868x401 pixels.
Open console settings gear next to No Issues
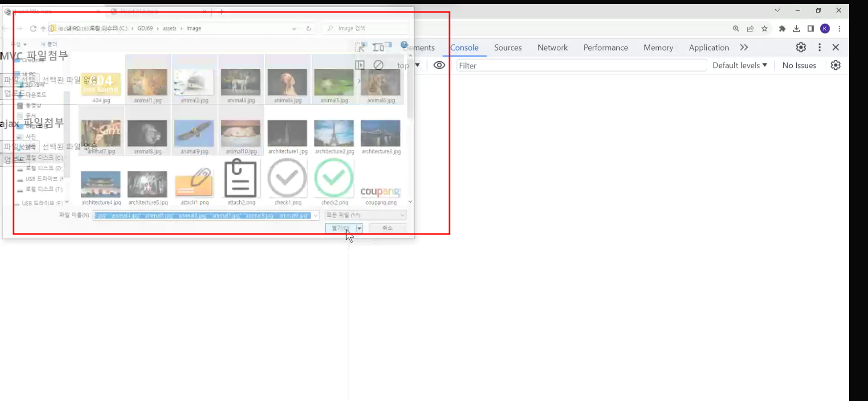[x=836, y=65]
